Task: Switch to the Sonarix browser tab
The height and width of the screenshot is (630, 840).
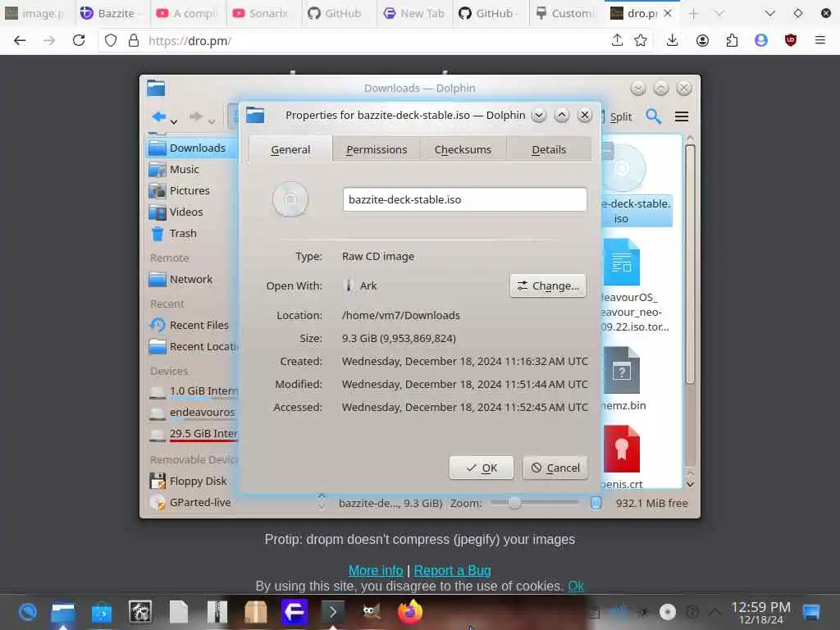Action: [262, 13]
